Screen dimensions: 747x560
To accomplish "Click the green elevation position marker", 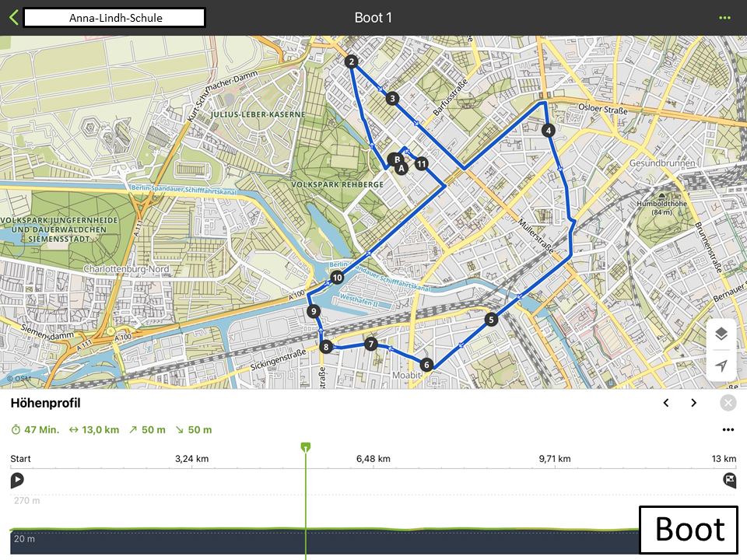I will tap(306, 447).
